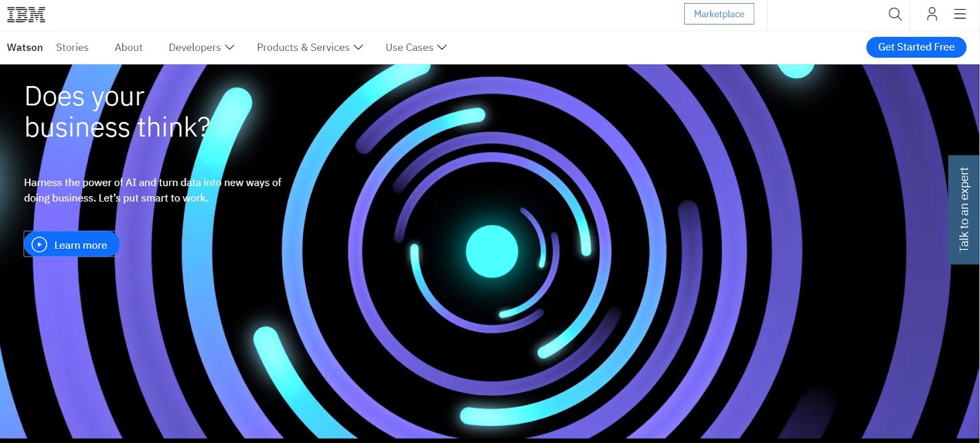Open the hamburger menu icon
This screenshot has height=443, width=980.
coord(960,14)
